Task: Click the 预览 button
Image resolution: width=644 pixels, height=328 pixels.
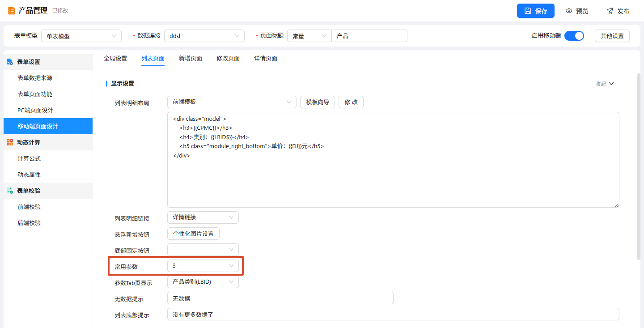Action: (577, 11)
